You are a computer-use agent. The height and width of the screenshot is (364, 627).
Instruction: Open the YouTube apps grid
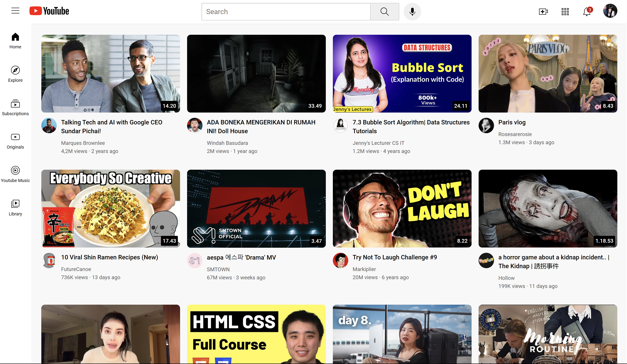[x=565, y=12]
